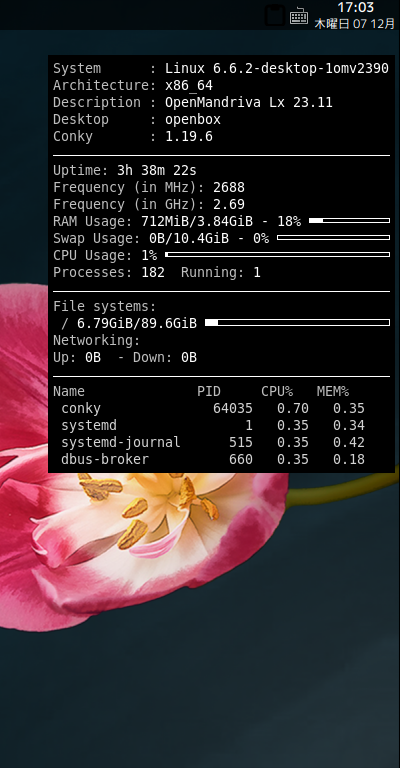Click the 木曜日 07 12月 date text
Viewport: 400px width, 768px height.
354,24
